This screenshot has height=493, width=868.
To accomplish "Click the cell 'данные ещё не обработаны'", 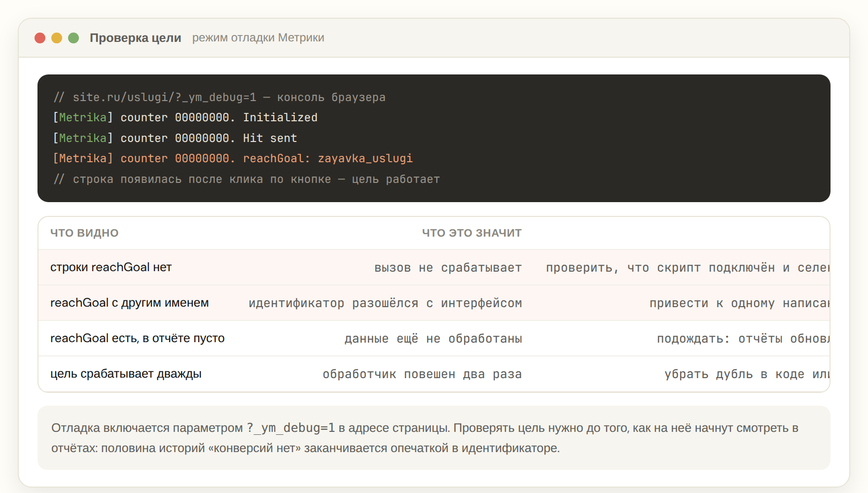I will click(x=434, y=339).
